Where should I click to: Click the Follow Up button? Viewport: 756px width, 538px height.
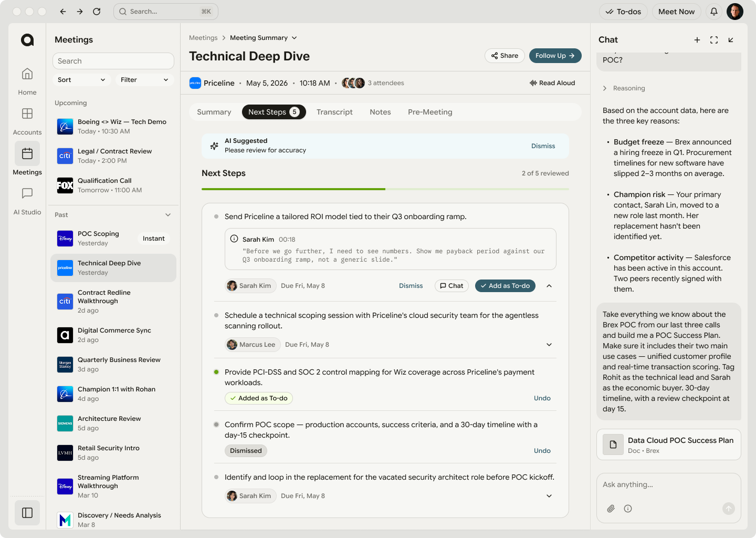(x=555, y=56)
